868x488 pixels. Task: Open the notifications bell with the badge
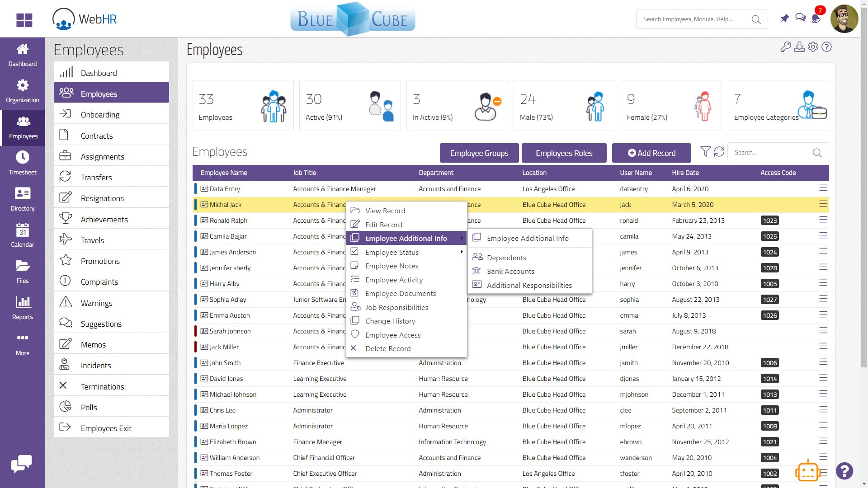pos(816,18)
